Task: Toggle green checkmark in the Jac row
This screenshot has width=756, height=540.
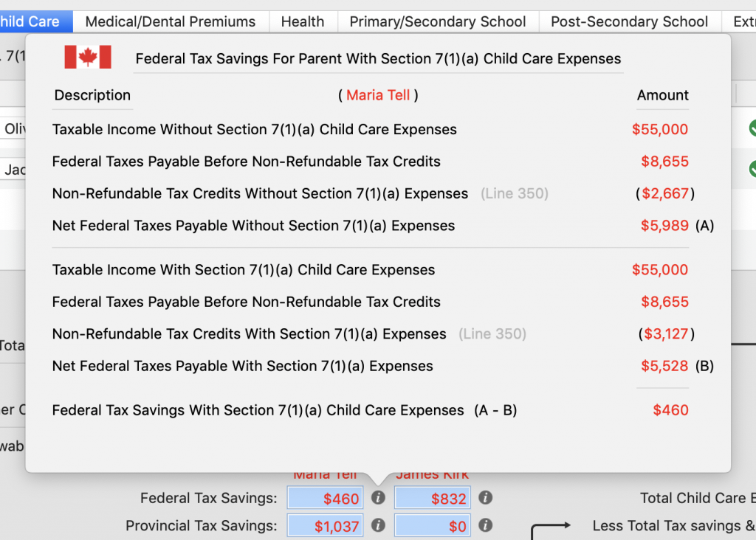Action: coord(752,169)
